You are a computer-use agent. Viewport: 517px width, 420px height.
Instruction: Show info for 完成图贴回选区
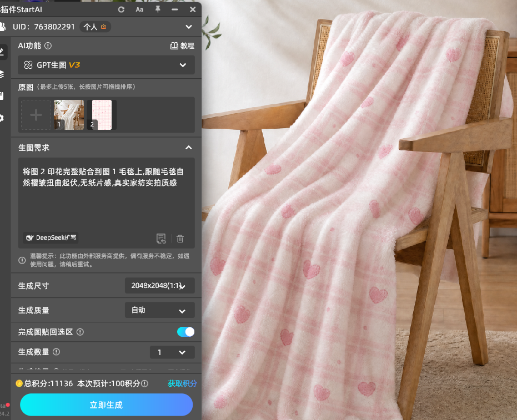coord(80,332)
